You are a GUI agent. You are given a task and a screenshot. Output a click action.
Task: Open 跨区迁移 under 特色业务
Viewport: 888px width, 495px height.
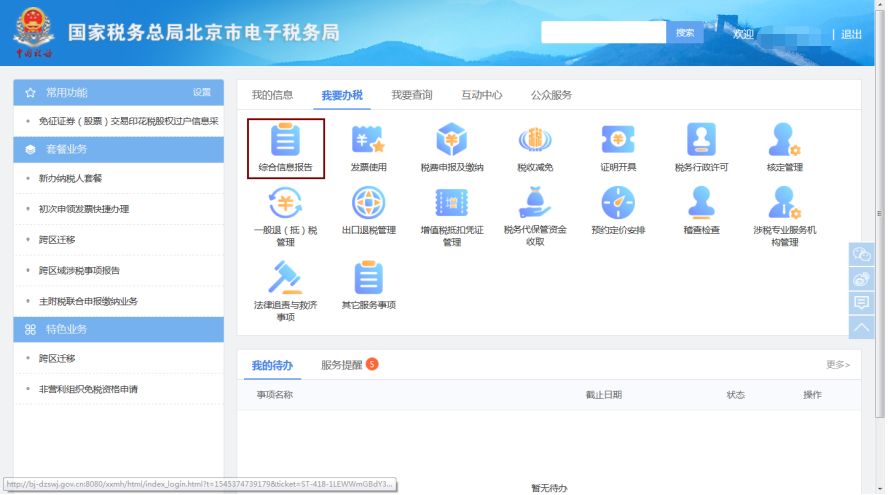click(x=57, y=359)
